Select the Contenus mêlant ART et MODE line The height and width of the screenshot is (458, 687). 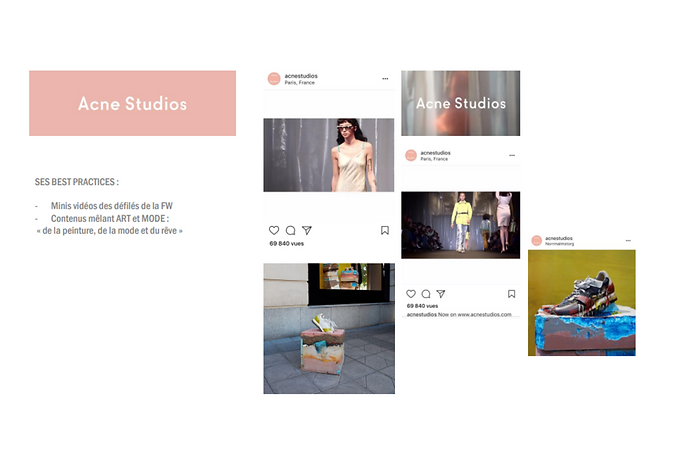click(110, 218)
